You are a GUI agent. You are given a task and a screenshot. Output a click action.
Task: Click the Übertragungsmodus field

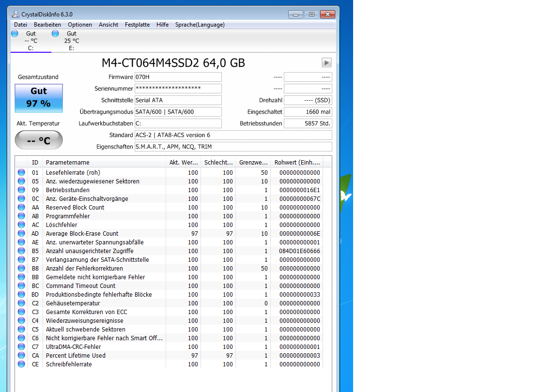point(178,112)
